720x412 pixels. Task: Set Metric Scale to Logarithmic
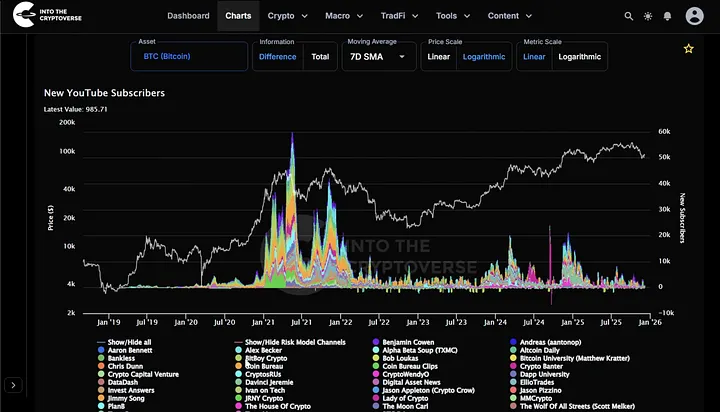coord(579,57)
